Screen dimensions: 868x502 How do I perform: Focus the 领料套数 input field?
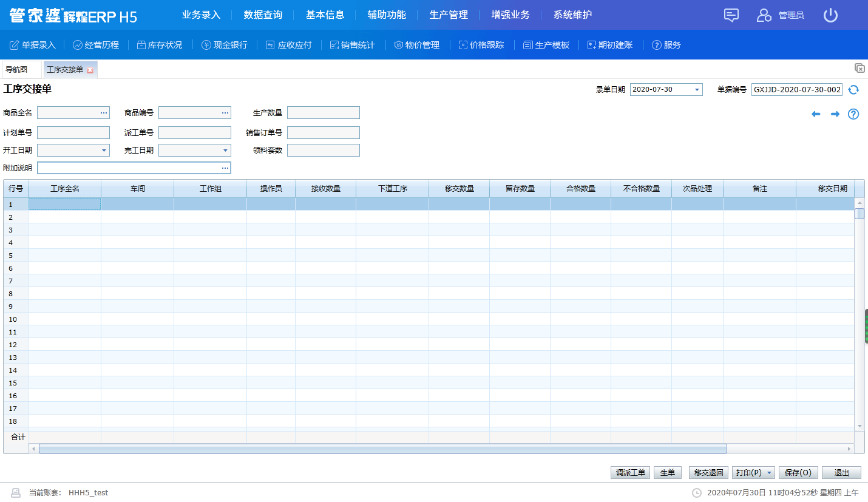tap(324, 151)
